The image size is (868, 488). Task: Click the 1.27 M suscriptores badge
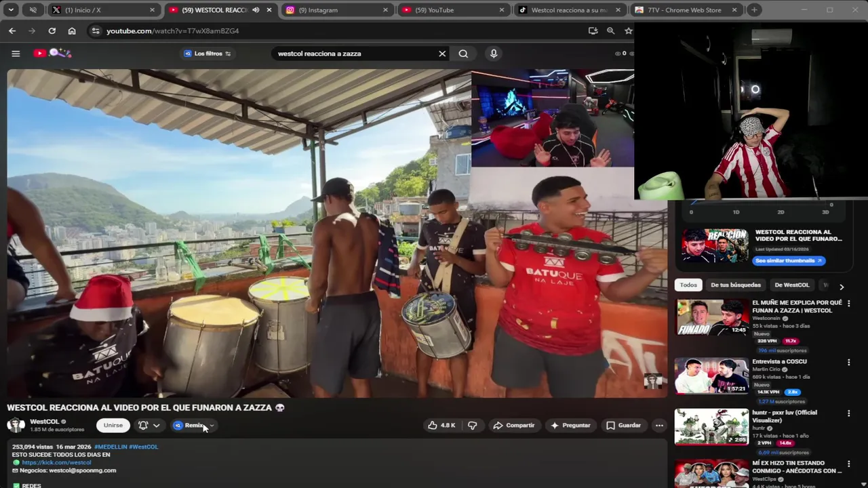point(782,401)
